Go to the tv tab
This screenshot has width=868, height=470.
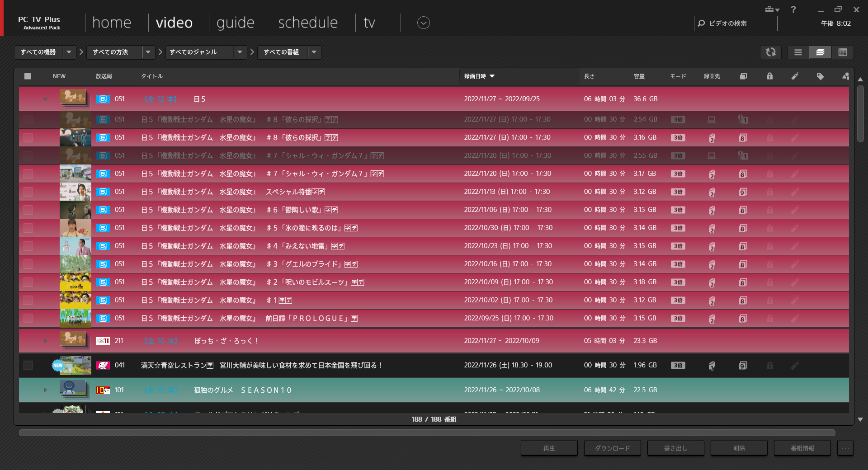tap(369, 23)
